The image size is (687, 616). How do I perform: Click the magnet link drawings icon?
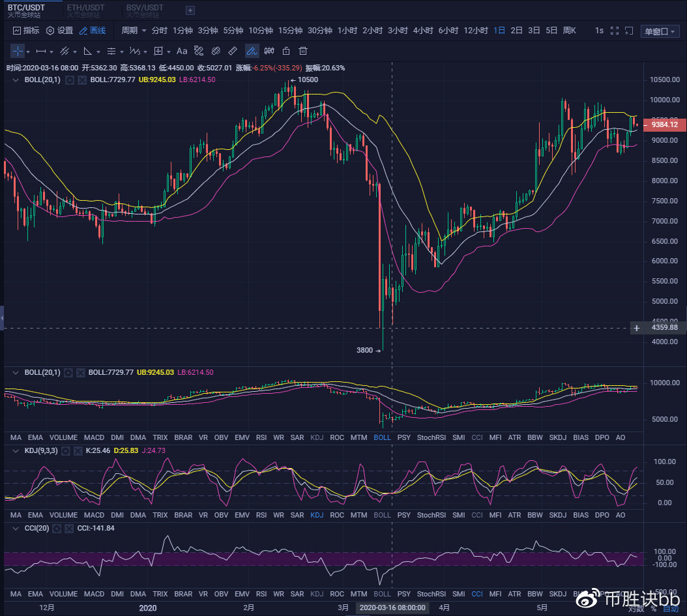point(216,51)
